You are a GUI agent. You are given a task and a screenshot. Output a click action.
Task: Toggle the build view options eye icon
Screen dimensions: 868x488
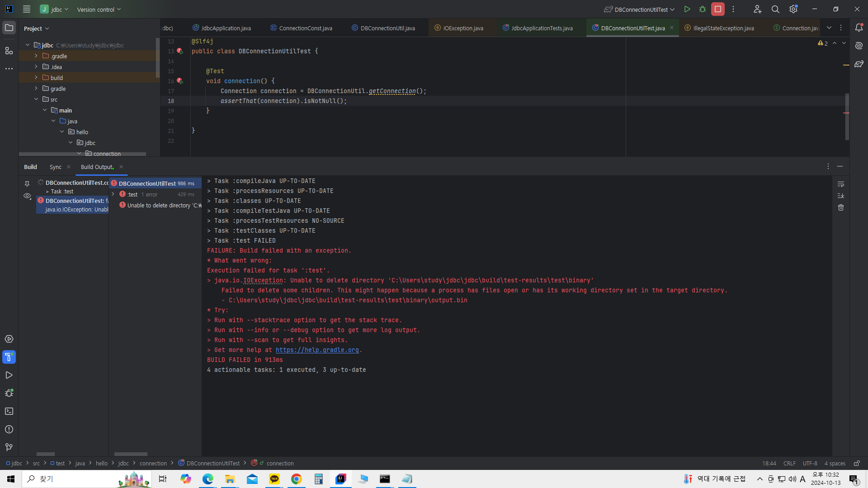pyautogui.click(x=27, y=196)
